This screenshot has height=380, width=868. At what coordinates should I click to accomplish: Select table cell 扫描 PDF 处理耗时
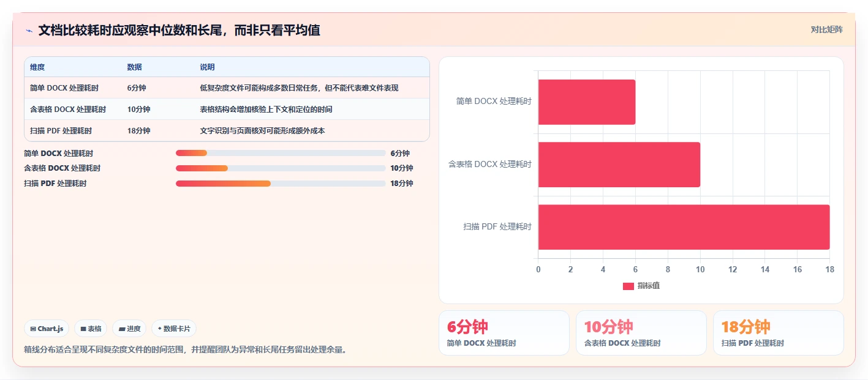61,131
